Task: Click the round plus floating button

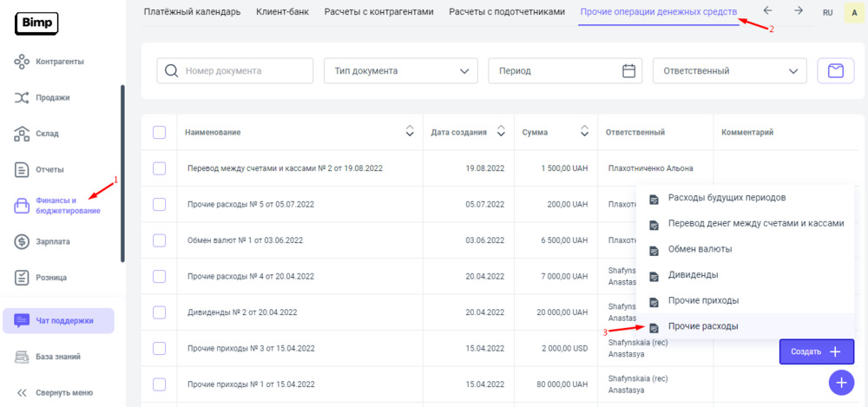Action: pos(840,382)
